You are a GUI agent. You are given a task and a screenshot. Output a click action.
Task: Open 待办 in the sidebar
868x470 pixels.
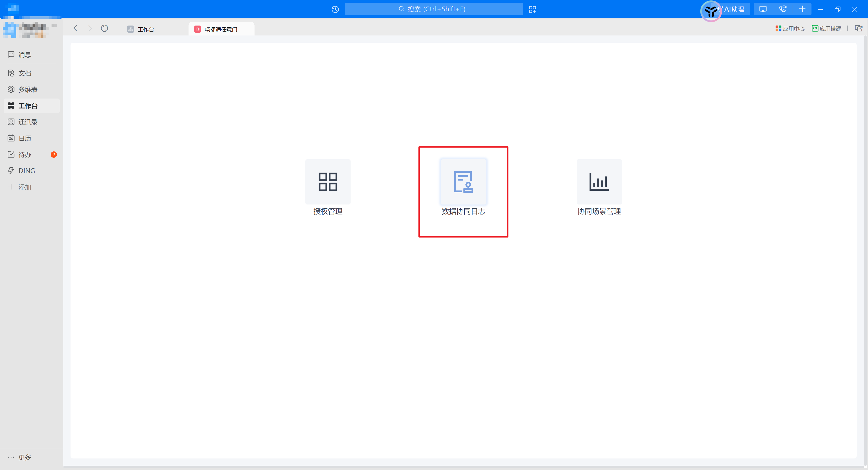[31, 155]
